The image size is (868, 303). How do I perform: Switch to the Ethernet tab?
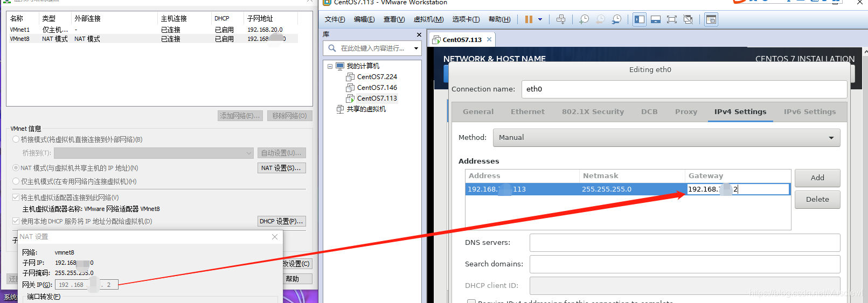527,112
